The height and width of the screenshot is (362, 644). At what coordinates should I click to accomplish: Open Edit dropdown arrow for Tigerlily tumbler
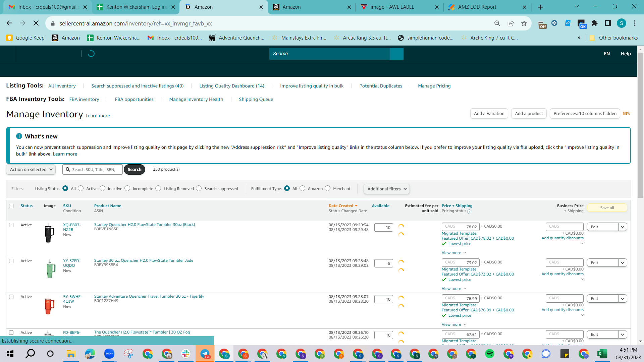tap(623, 299)
